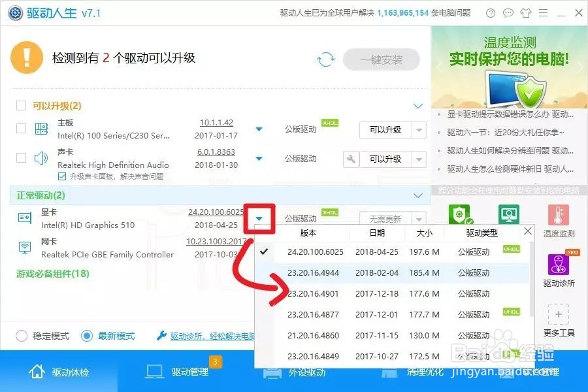Select the 稳定模式 radio button
Viewport: 588px width, 392px height.
coord(22,336)
